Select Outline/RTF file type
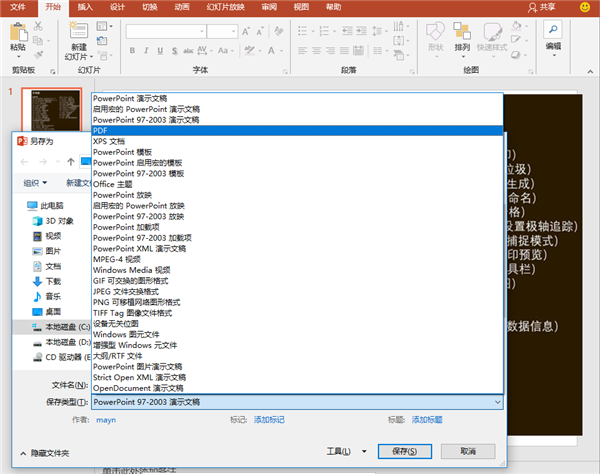600x474 pixels. pyautogui.click(x=297, y=356)
